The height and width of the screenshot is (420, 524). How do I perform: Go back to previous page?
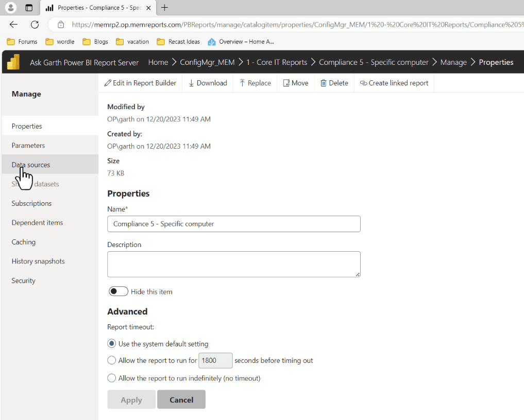13,24
